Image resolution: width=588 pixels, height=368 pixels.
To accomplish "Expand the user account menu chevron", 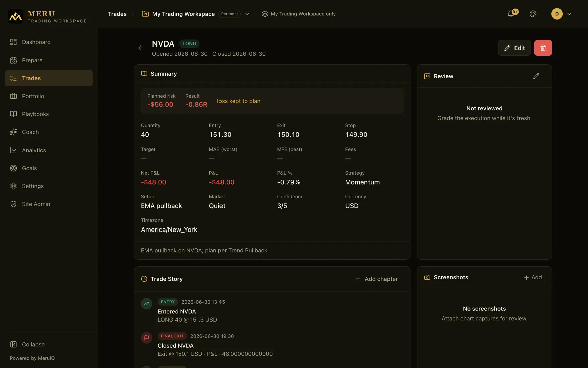I will click(x=569, y=14).
